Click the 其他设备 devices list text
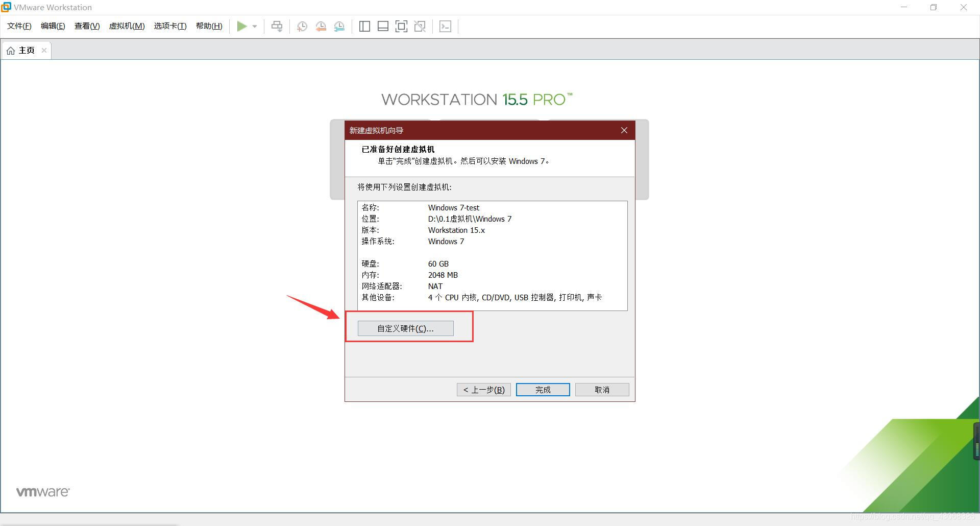This screenshot has width=980, height=526. point(515,298)
